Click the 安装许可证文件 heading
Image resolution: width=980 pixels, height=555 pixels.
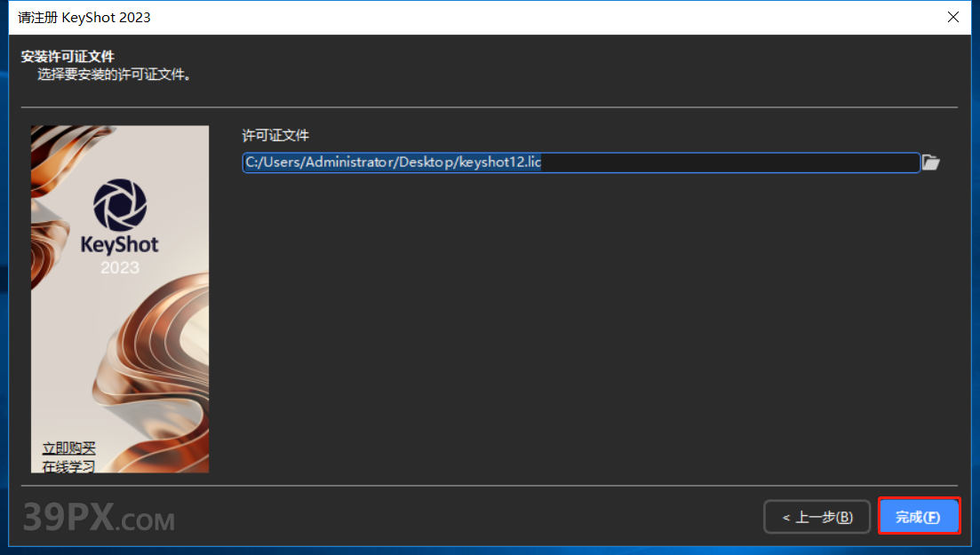[68, 58]
